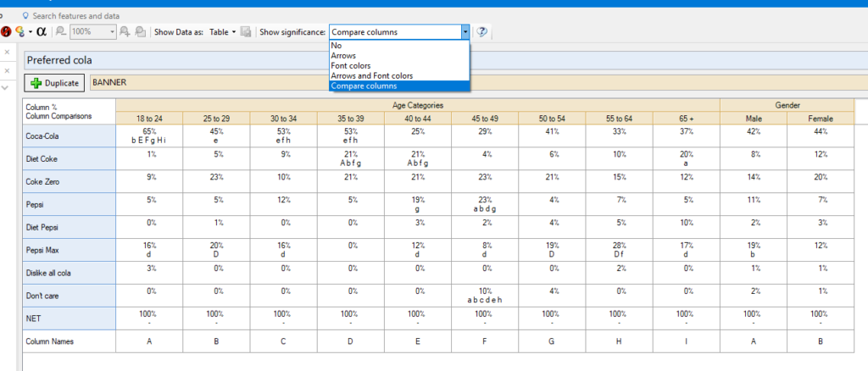Click the Coca-Cola 44% Female cell
Viewport: 868px width, 371px height.
(821, 136)
